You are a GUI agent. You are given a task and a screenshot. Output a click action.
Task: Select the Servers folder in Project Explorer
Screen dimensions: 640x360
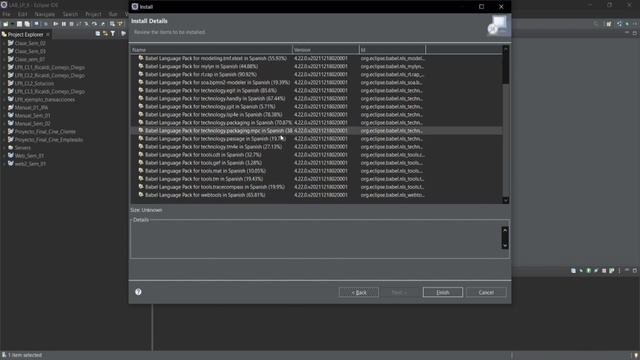[22, 148]
